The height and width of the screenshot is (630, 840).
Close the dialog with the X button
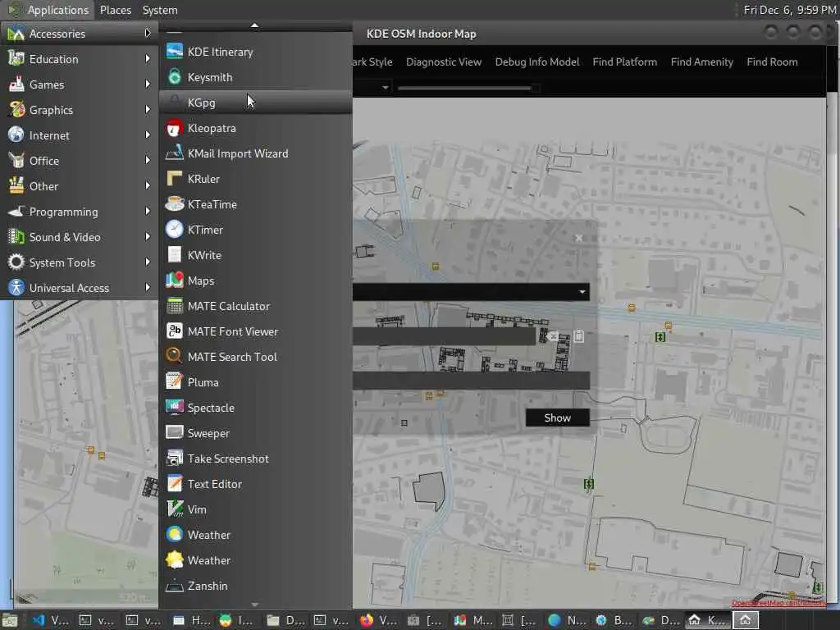[578, 238]
